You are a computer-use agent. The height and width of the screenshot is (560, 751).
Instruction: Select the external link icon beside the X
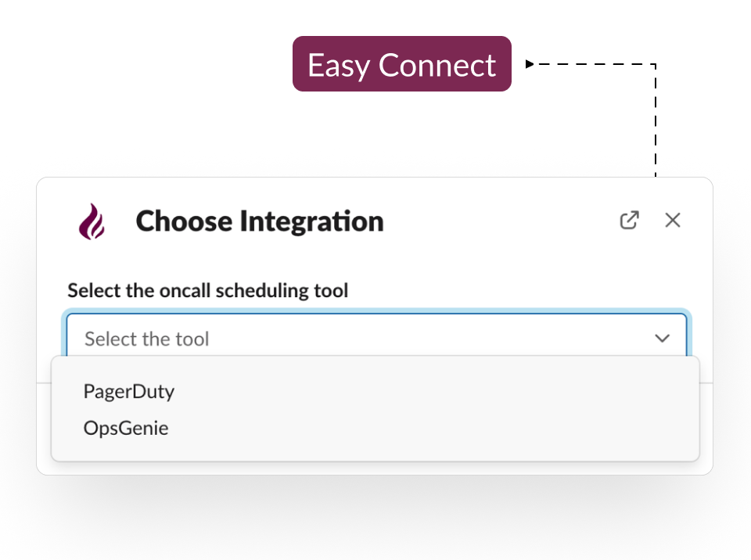coord(629,221)
